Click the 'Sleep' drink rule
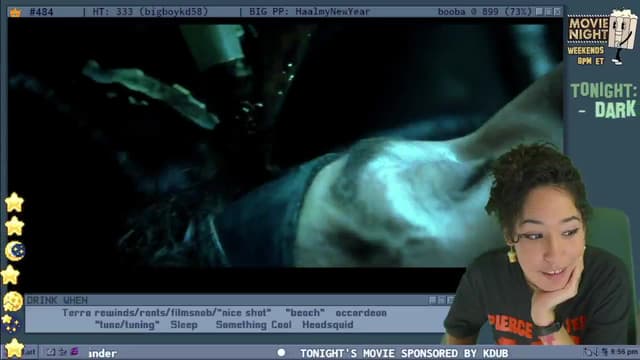Screen dimensions: 640x360 [x=184, y=325]
